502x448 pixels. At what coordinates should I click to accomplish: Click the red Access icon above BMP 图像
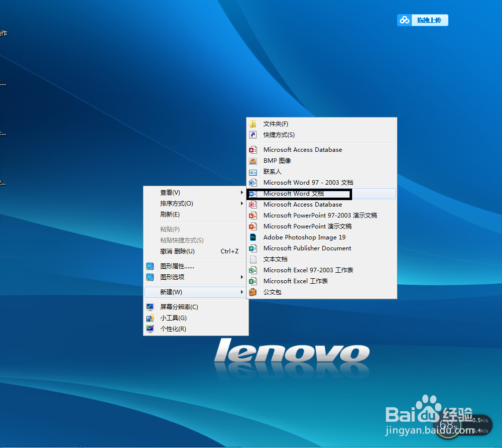[253, 150]
